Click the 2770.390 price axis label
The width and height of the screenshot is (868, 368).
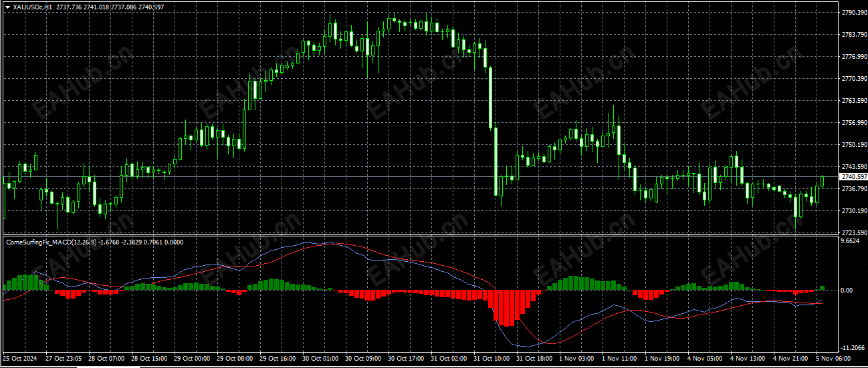pyautogui.click(x=853, y=79)
